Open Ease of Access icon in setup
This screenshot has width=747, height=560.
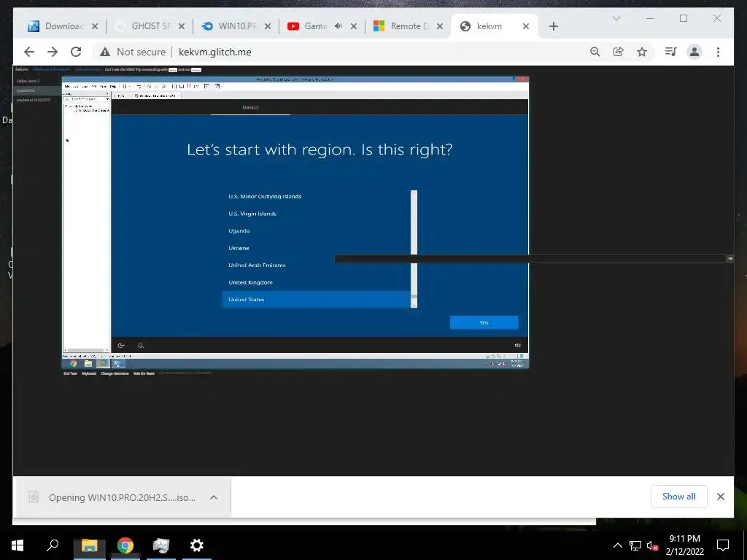point(121,345)
